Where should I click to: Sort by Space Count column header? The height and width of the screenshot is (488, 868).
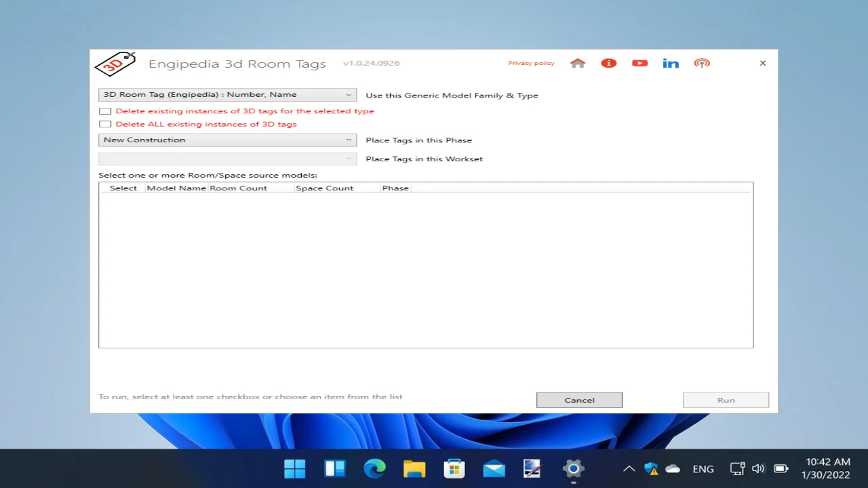point(337,188)
